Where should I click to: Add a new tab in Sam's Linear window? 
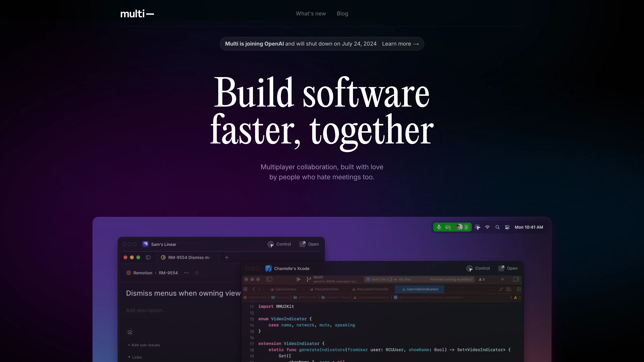(227, 257)
